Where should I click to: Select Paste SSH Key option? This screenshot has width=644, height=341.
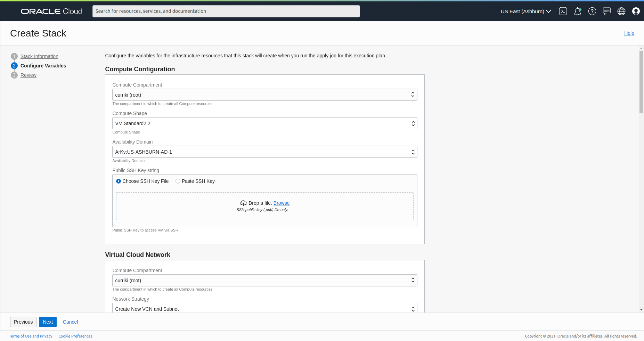pos(195,181)
